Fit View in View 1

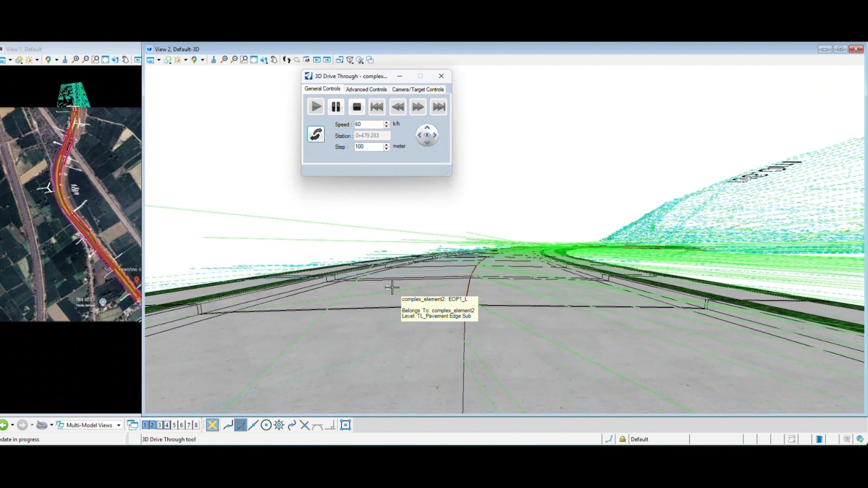click(105, 60)
